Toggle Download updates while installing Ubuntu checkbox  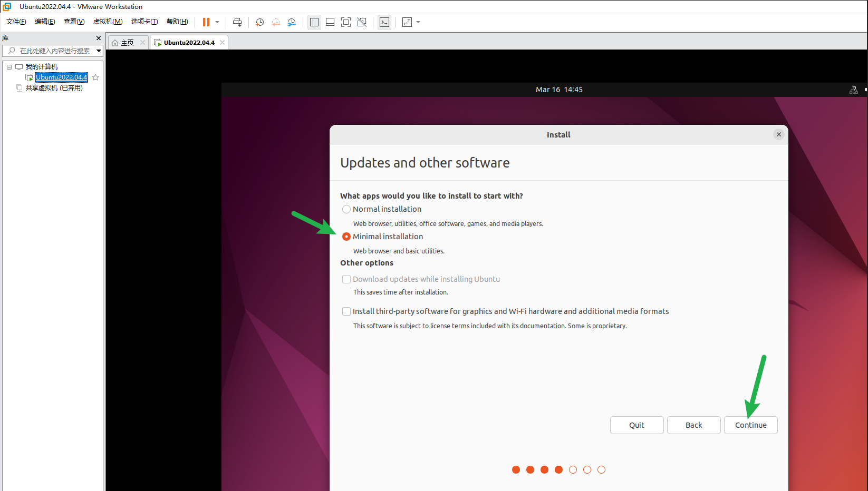(x=346, y=279)
